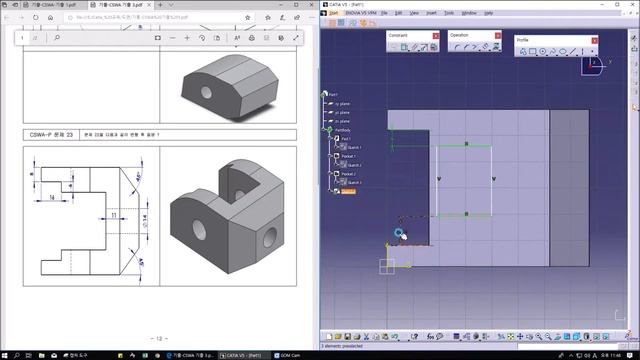Click the Chamfer tool in the Operation toolbar
This screenshot has width=640, height=360.
click(x=466, y=47)
